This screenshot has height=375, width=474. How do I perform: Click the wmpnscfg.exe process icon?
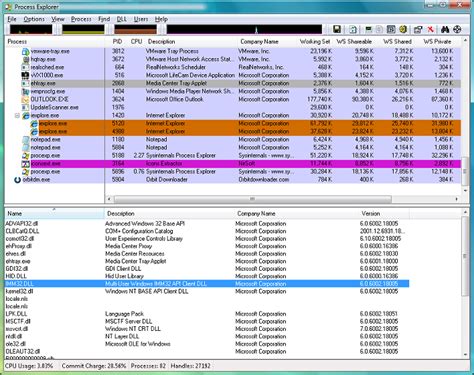[25, 92]
